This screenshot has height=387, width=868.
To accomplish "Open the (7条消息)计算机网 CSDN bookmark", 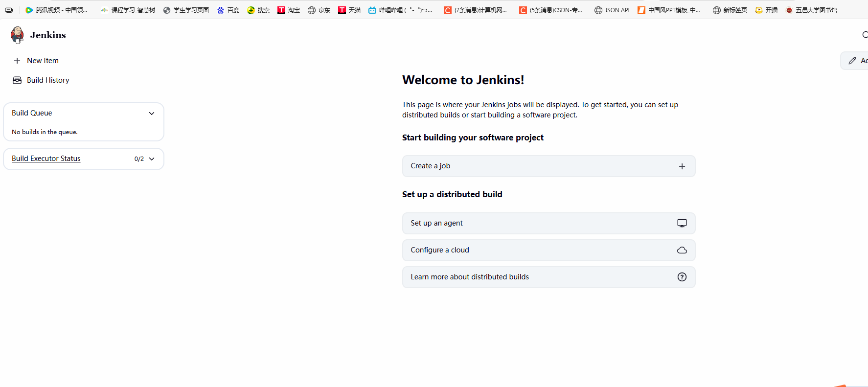I will [475, 10].
